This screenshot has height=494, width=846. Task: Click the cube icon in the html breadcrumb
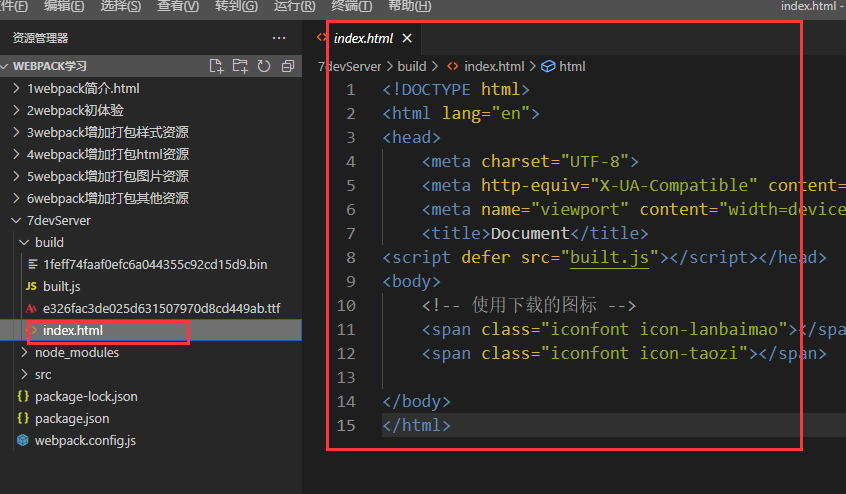pyautogui.click(x=548, y=66)
